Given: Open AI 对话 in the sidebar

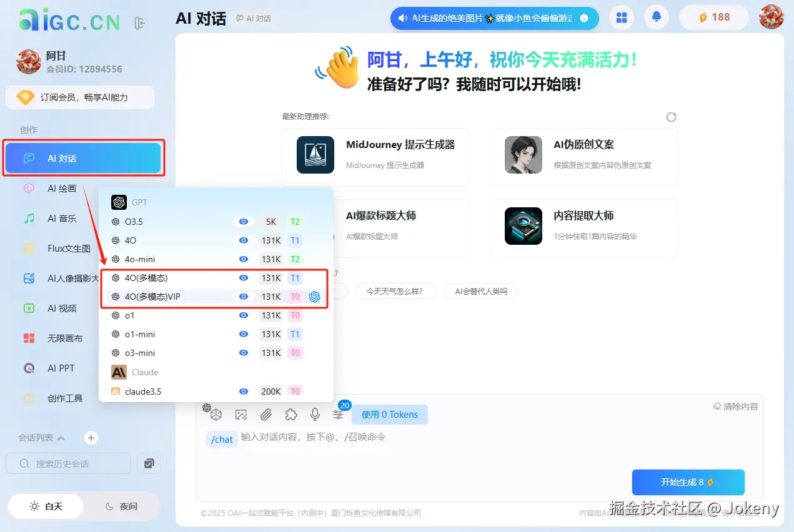Looking at the screenshot, I should coord(84,158).
